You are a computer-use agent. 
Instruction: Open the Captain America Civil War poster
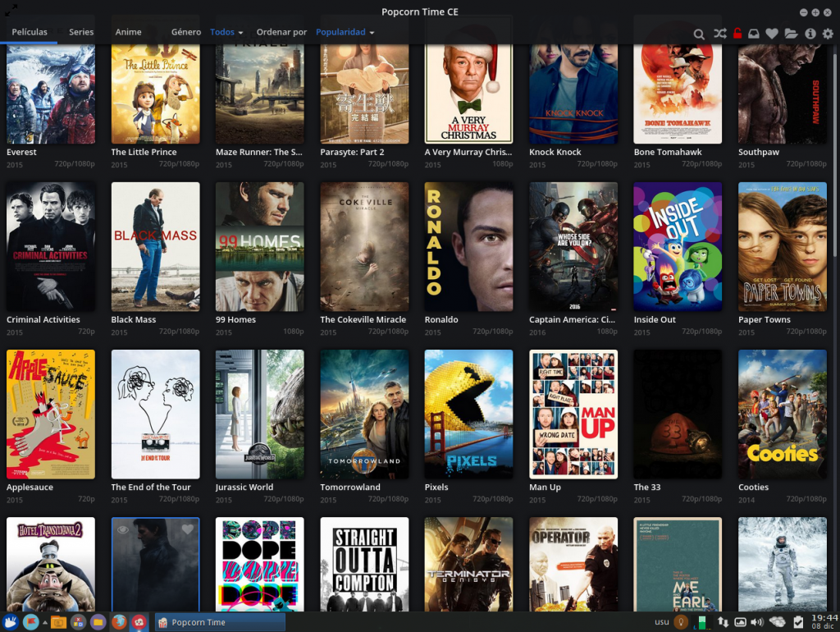573,246
